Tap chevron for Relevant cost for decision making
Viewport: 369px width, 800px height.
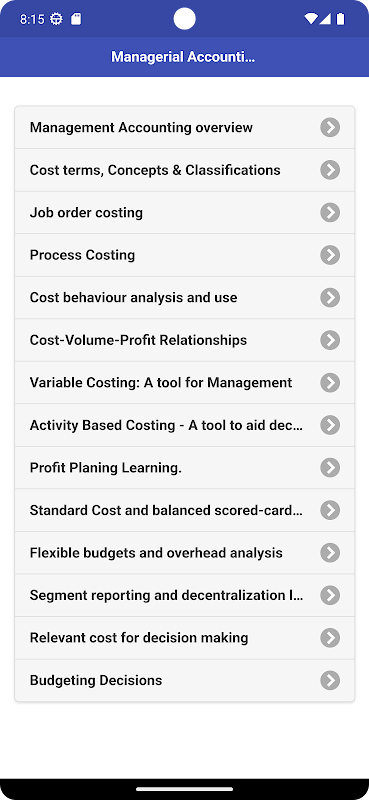click(330, 638)
